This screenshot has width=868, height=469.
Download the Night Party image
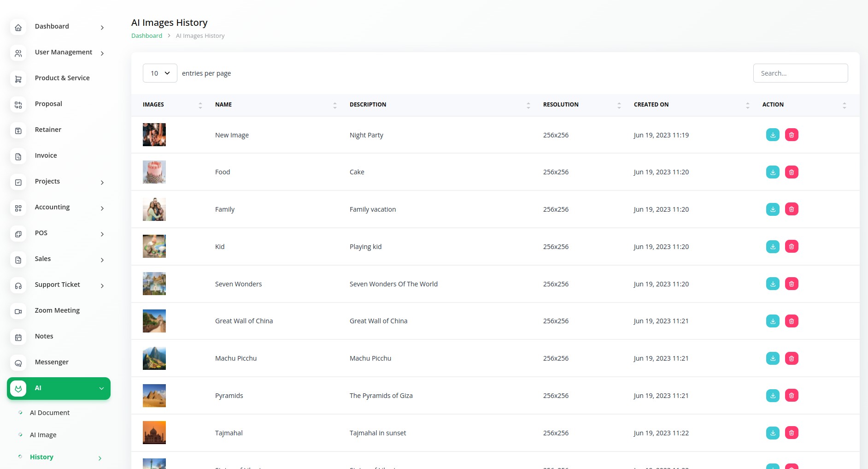(773, 135)
